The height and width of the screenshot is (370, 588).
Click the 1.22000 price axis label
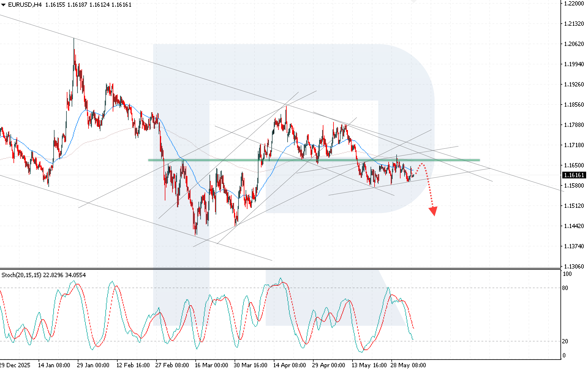pyautogui.click(x=574, y=3)
